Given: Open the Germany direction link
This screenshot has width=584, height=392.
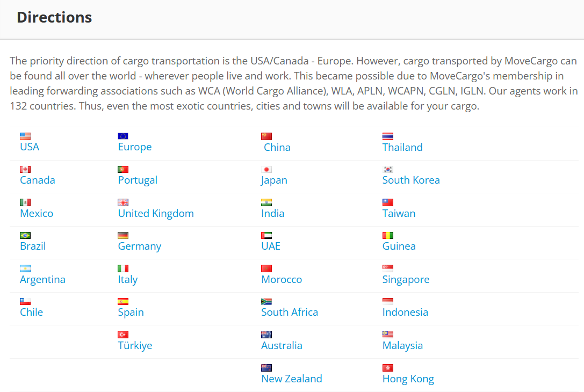Looking at the screenshot, I should 140,246.
